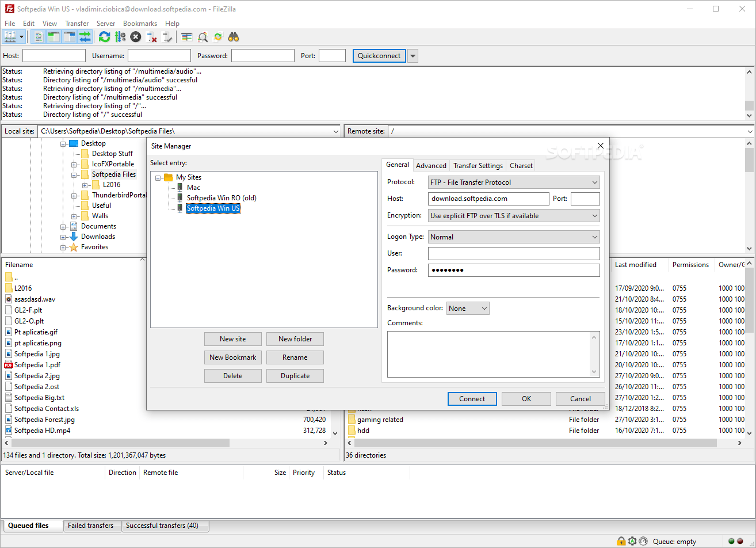Click the Disconnect from server icon
756x548 pixels.
click(152, 37)
